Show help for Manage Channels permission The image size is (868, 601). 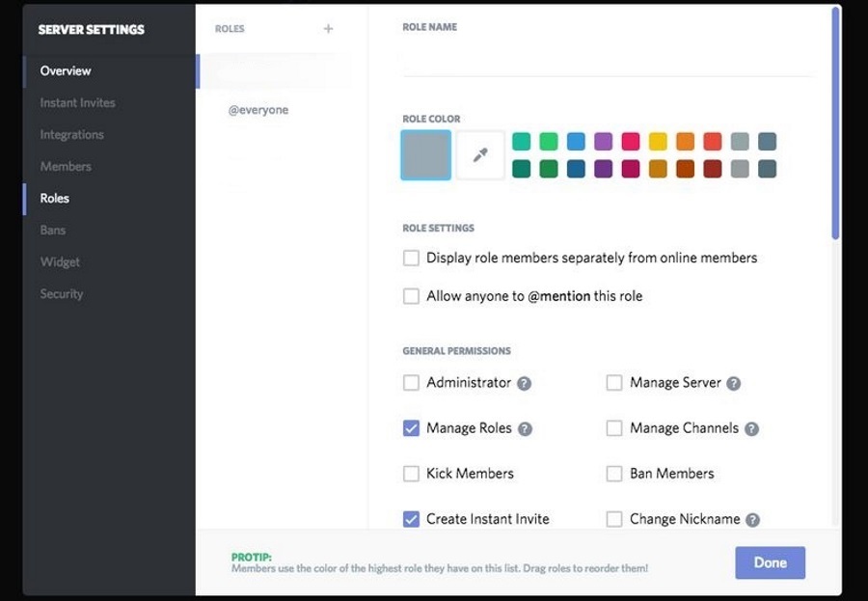tap(751, 428)
